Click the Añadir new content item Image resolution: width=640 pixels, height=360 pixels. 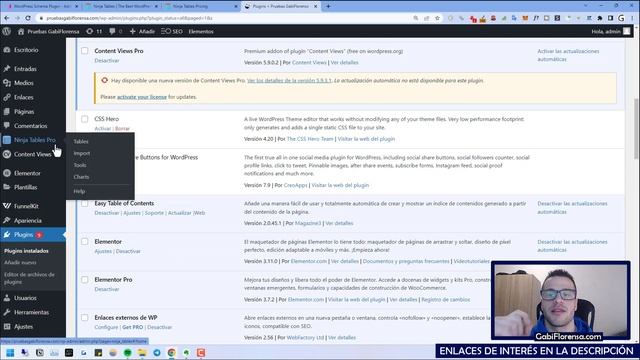point(142,31)
